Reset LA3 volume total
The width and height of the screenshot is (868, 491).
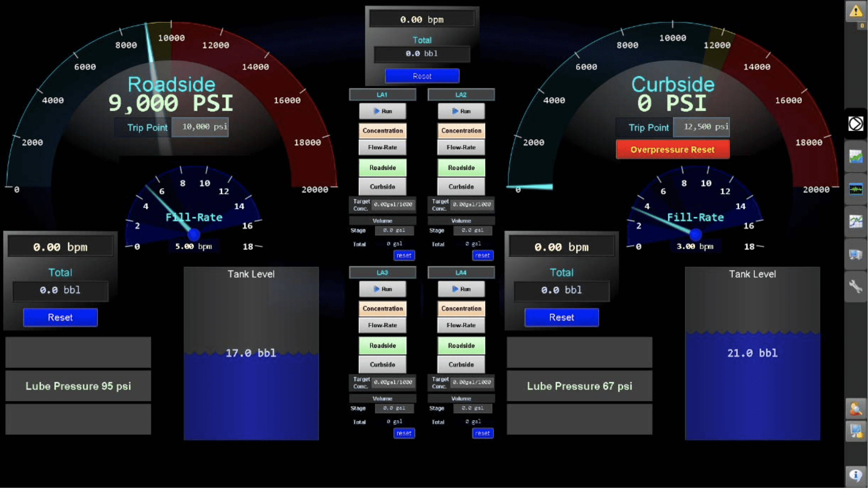click(x=404, y=434)
